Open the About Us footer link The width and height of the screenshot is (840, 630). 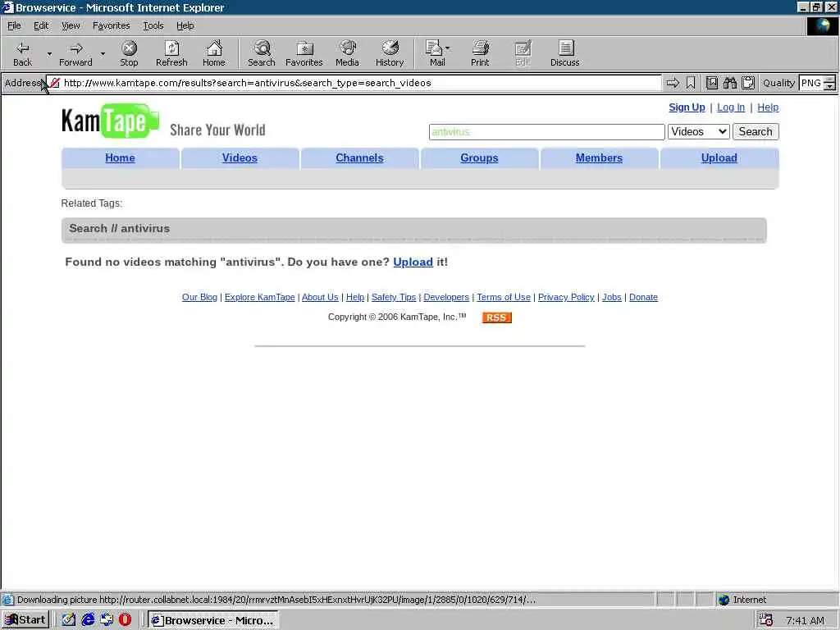[320, 297]
